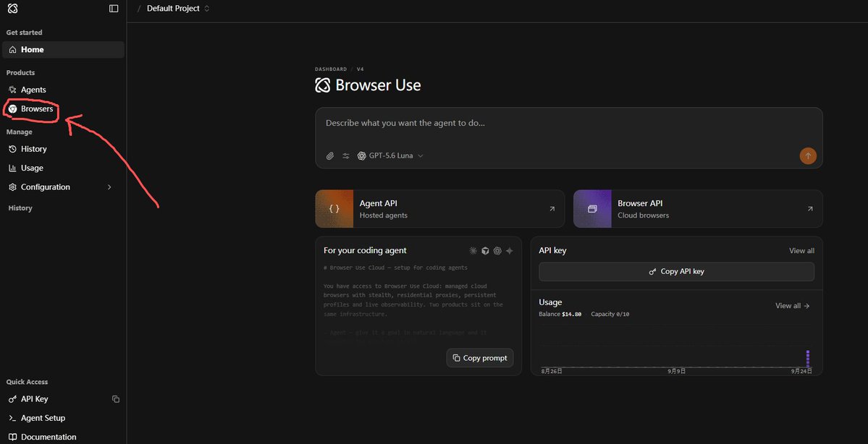Click the purple usage bar in the chart
868x444 pixels.
[808, 358]
